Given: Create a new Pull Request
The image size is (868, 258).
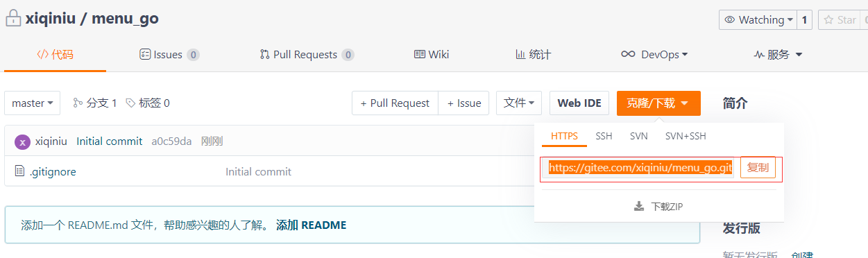Looking at the screenshot, I should pos(395,103).
